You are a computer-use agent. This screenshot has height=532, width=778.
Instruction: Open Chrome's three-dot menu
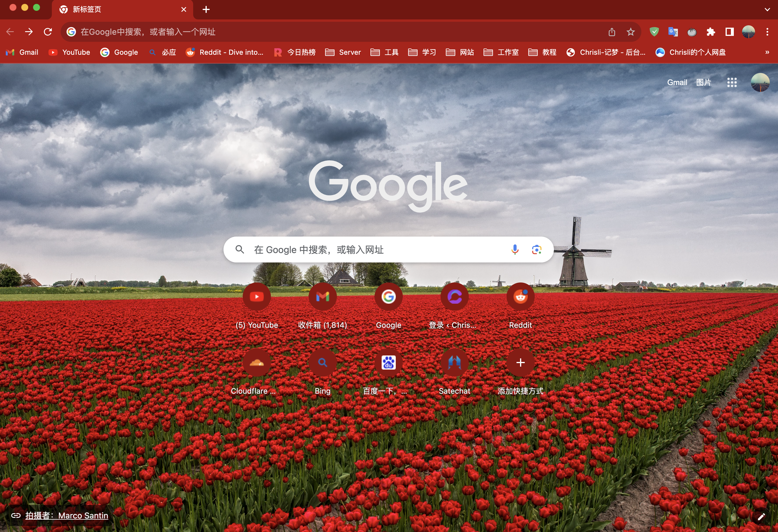click(767, 32)
